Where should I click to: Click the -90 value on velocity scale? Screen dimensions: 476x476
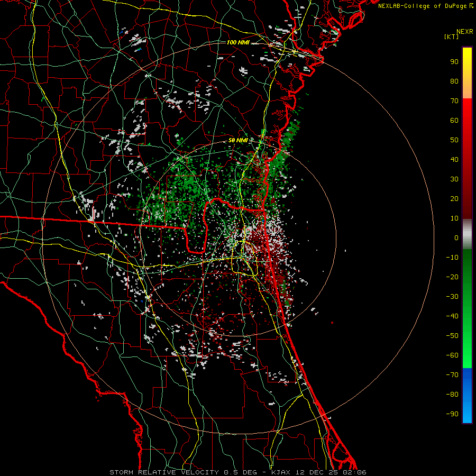coord(452,414)
